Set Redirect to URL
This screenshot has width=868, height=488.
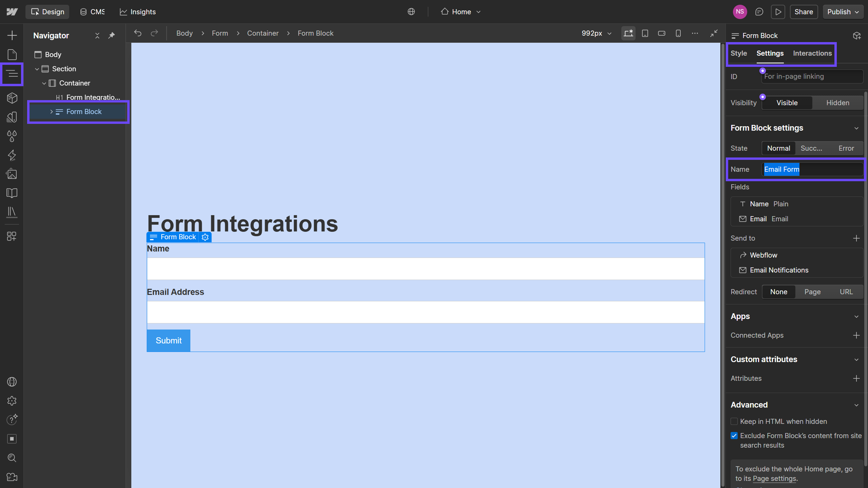click(846, 292)
